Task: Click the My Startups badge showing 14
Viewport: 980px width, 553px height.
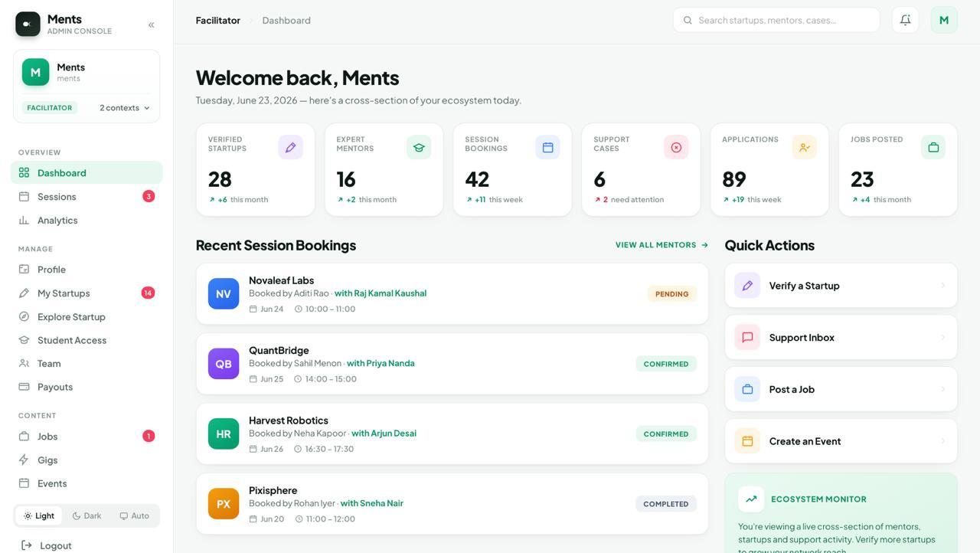Action: [x=148, y=293]
